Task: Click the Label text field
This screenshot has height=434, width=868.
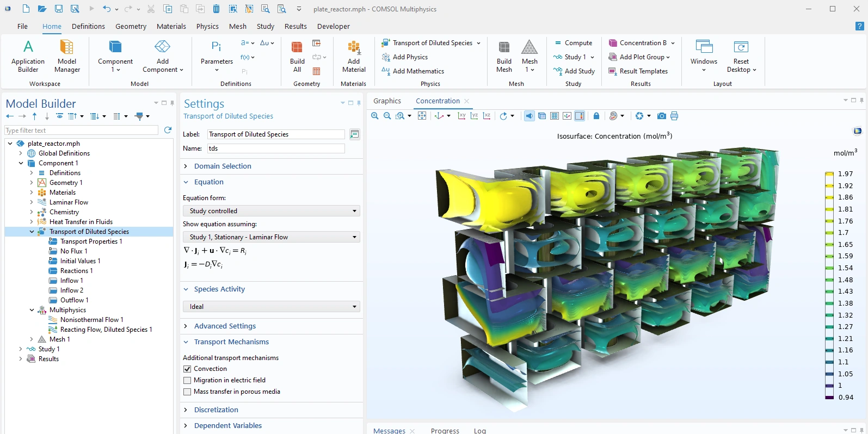Action: click(x=275, y=134)
